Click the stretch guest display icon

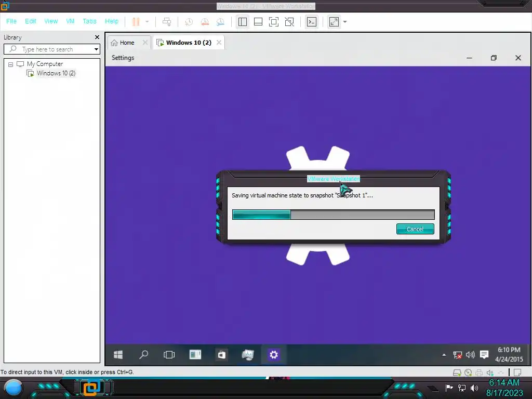(334, 22)
